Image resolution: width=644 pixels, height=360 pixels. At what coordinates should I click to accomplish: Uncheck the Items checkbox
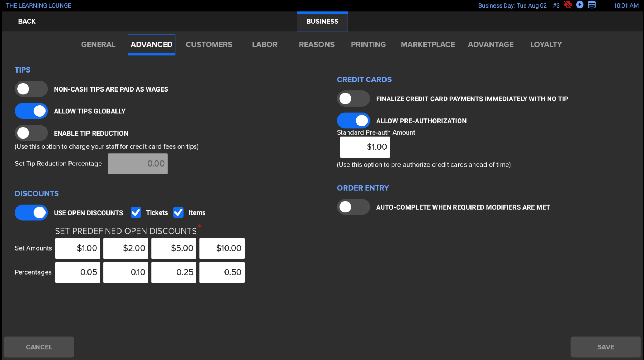(178, 212)
